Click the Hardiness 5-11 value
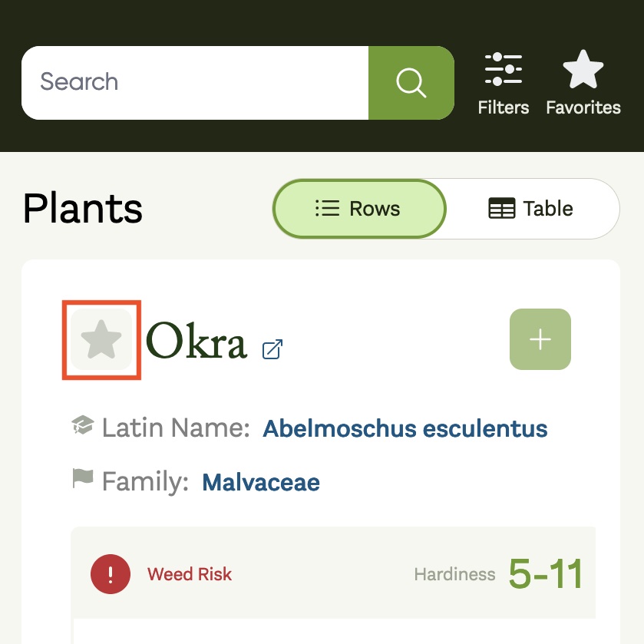The width and height of the screenshot is (644, 644). (546, 574)
